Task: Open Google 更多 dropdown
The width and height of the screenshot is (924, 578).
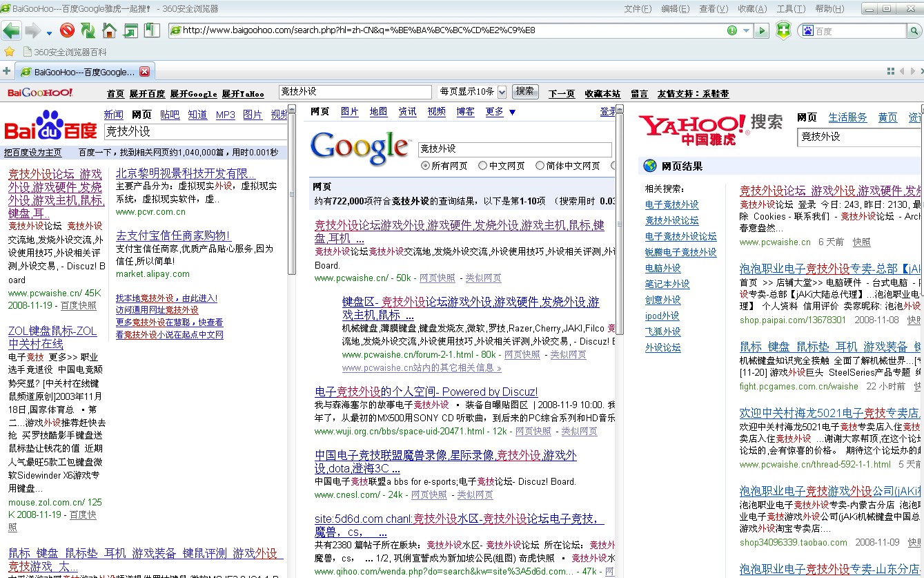Action: click(500, 111)
